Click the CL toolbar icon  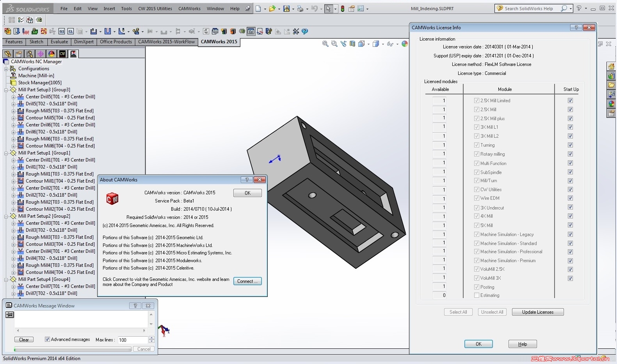[x=71, y=31]
